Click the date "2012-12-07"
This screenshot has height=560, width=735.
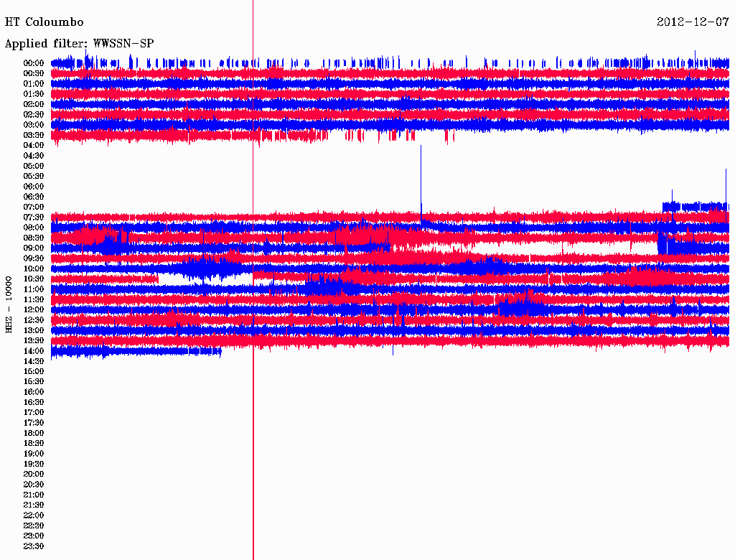click(693, 22)
